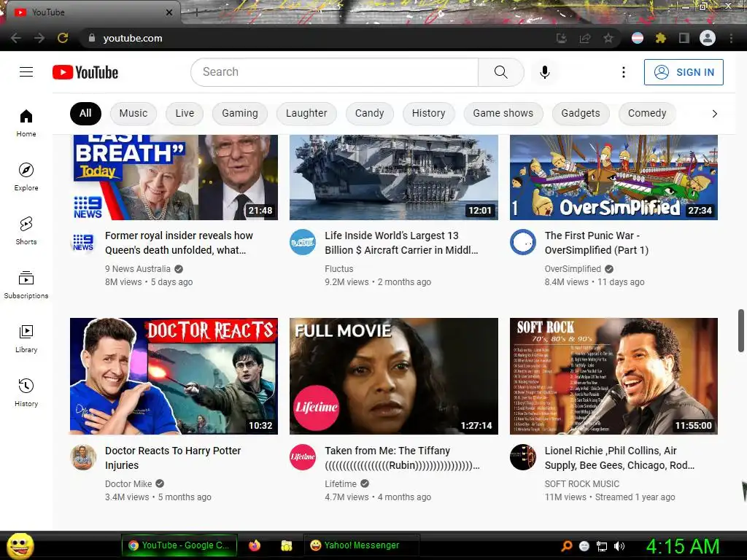This screenshot has width=747, height=560.
Task: Click OverSimplified channel avatar
Action: tap(523, 242)
